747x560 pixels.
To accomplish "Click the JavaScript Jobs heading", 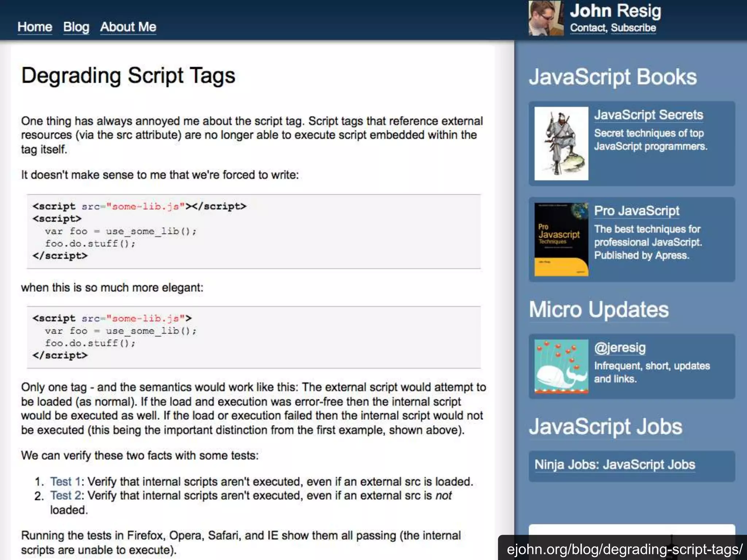I will click(605, 427).
